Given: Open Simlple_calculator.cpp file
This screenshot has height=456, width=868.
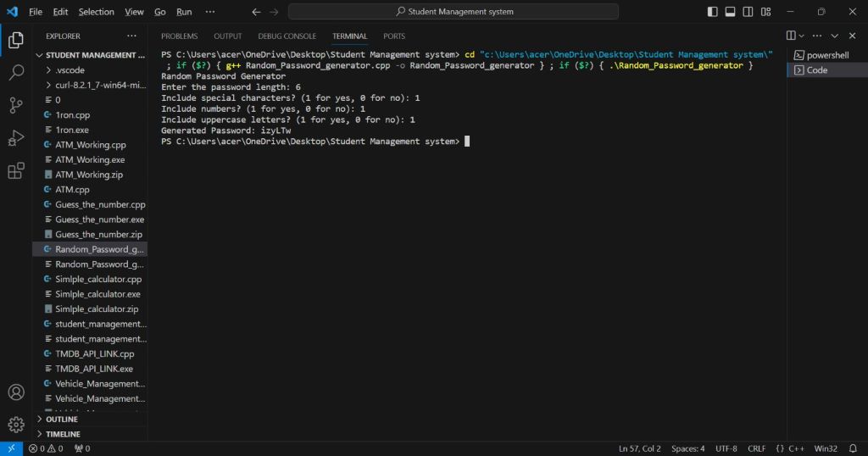Looking at the screenshot, I should pos(92,280).
